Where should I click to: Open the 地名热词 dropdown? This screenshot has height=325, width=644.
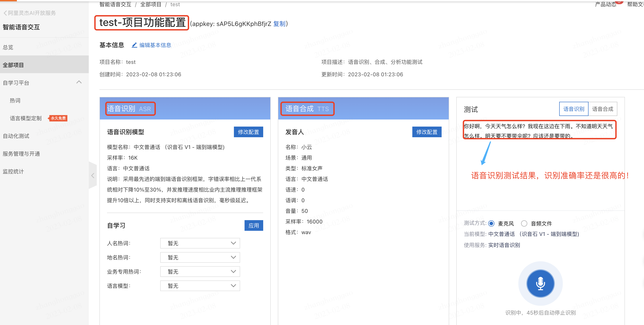(200, 257)
